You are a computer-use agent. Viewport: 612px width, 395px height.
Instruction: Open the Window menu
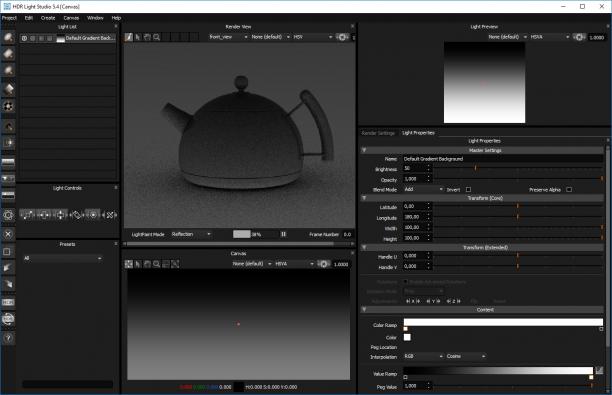click(x=95, y=18)
